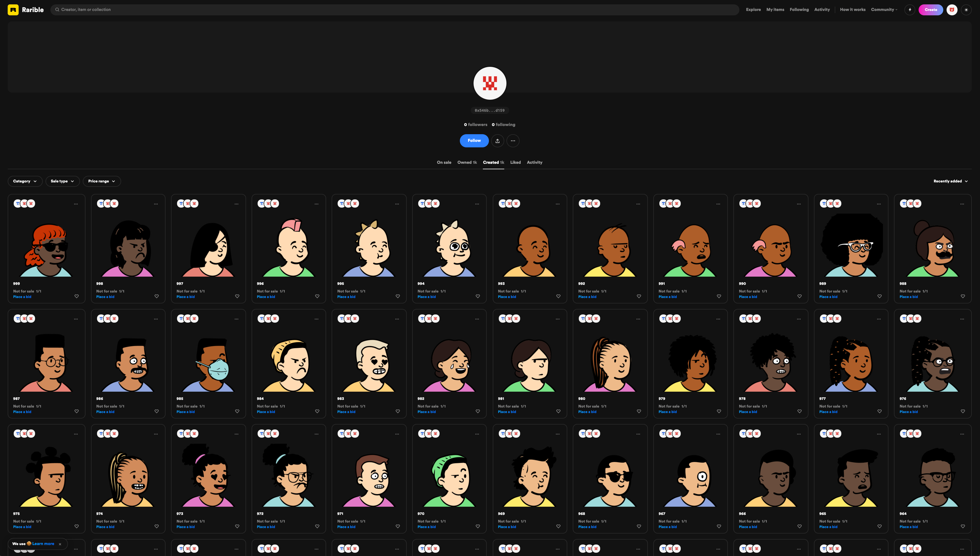Open Explore in top navigation
Screen dimensions: 980x556
(753, 10)
